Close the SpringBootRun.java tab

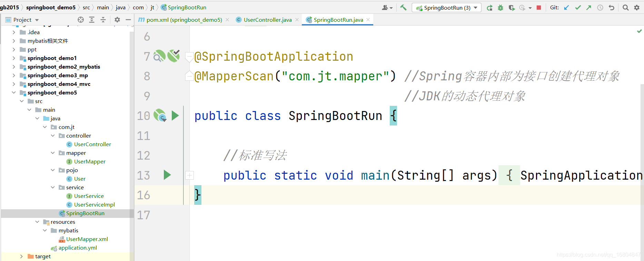tap(368, 20)
